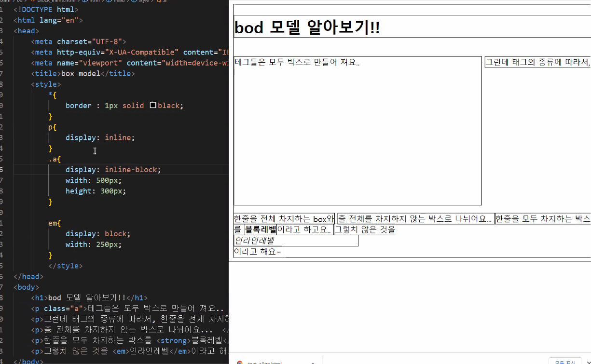Click the black color swatch in the border rule
The height and width of the screenshot is (364, 591).
pos(153,105)
